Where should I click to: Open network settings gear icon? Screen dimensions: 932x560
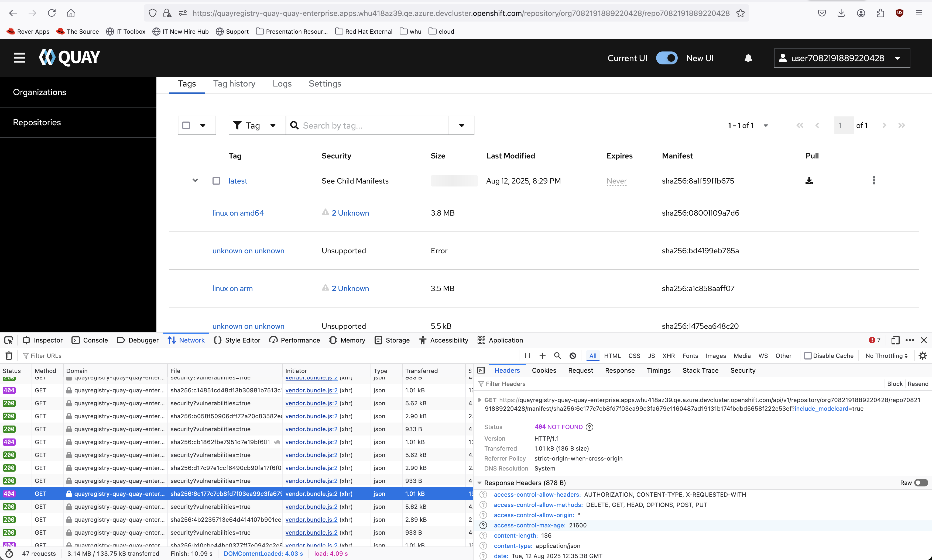923,355
